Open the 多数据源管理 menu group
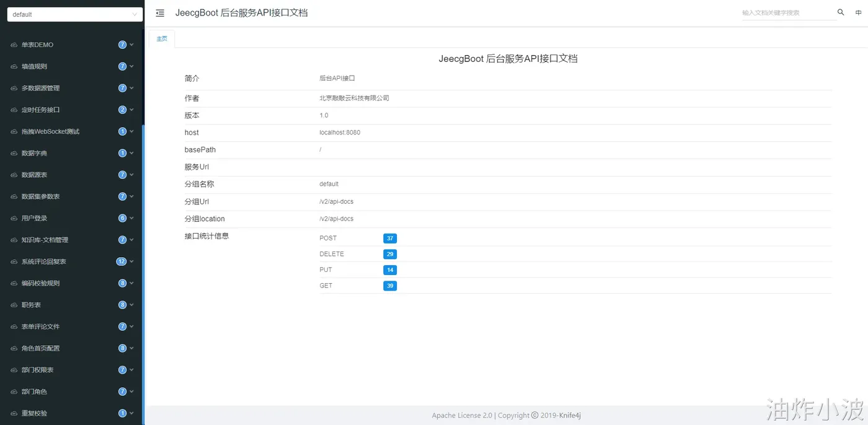The height and width of the screenshot is (425, 868). click(72, 88)
